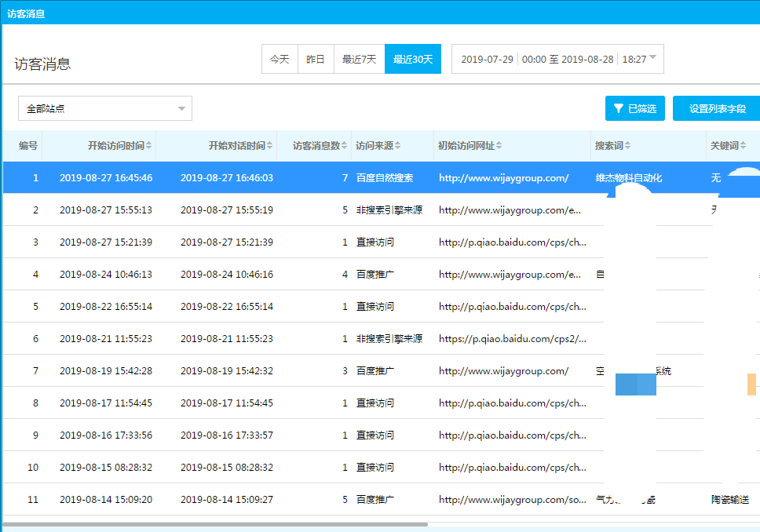Click the sort icon beside 开始对话时间
This screenshot has height=532, width=760.
[x=270, y=146]
